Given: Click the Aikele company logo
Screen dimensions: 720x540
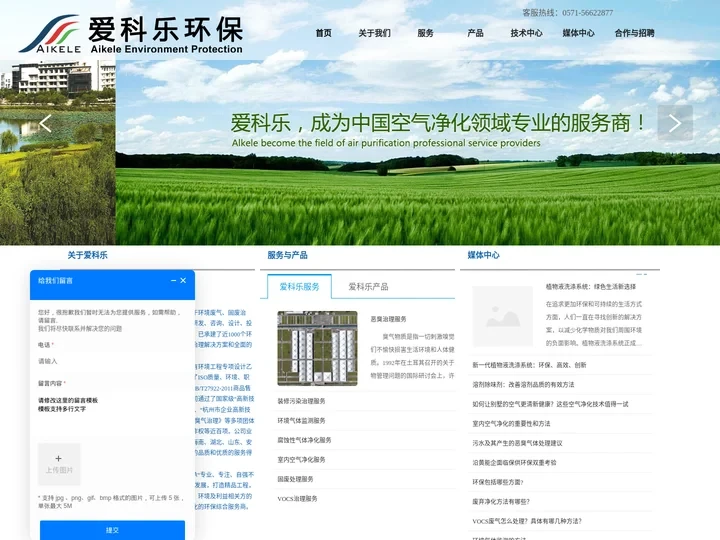Looking at the screenshot, I should pyautogui.click(x=131, y=35).
